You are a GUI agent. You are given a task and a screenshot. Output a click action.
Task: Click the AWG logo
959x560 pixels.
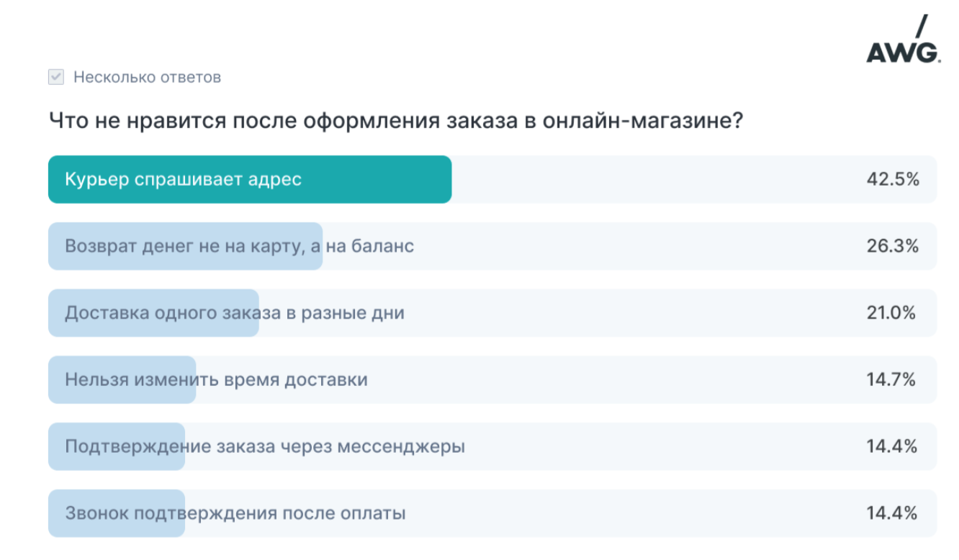click(x=903, y=40)
